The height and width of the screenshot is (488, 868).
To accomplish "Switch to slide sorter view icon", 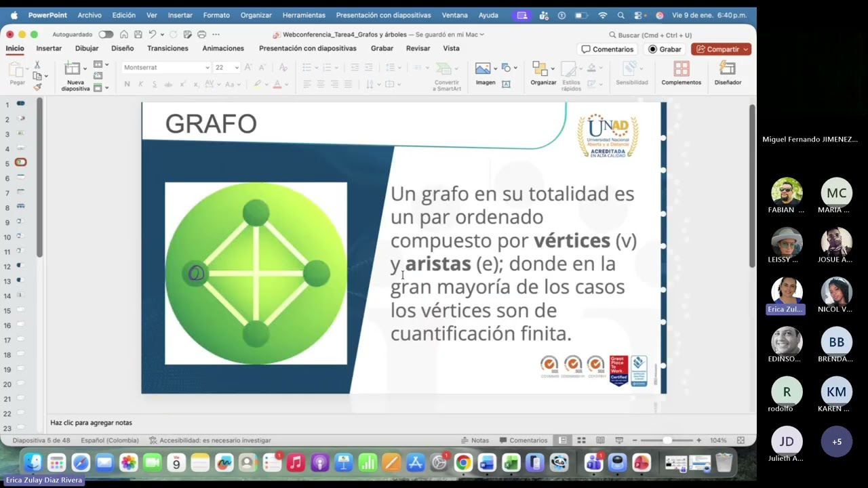I will tap(581, 440).
